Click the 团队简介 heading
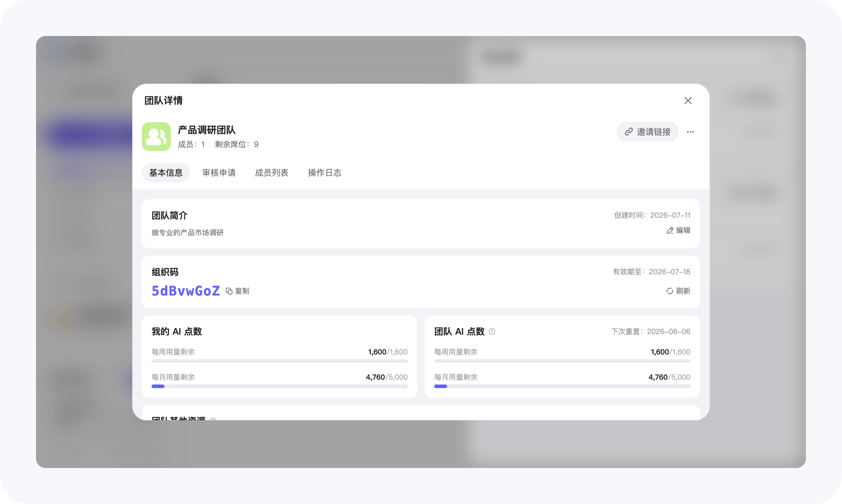This screenshot has height=504, width=842. [x=169, y=216]
